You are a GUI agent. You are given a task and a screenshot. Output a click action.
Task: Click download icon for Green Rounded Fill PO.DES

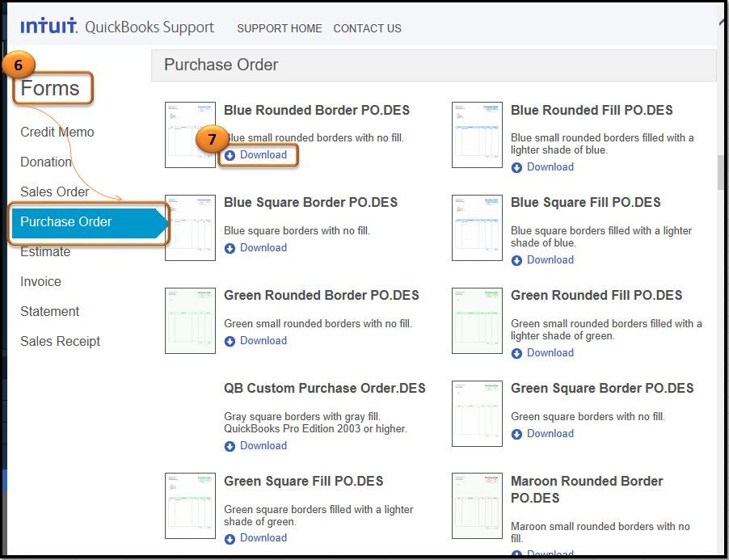tap(516, 354)
